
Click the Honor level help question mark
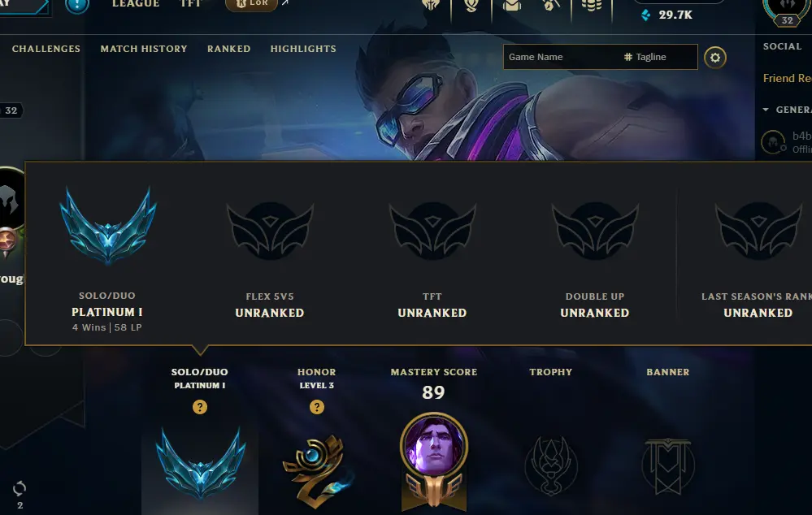click(x=317, y=407)
